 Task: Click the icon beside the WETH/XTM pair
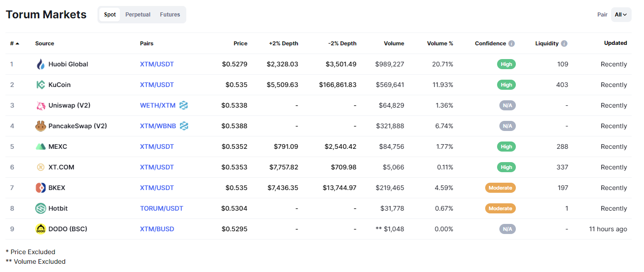(x=184, y=105)
